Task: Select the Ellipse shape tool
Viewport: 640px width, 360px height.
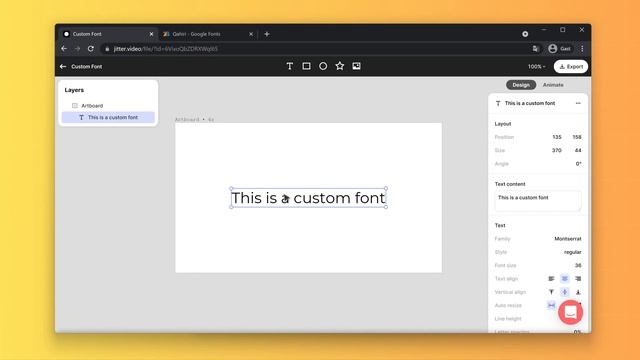Action: click(323, 66)
